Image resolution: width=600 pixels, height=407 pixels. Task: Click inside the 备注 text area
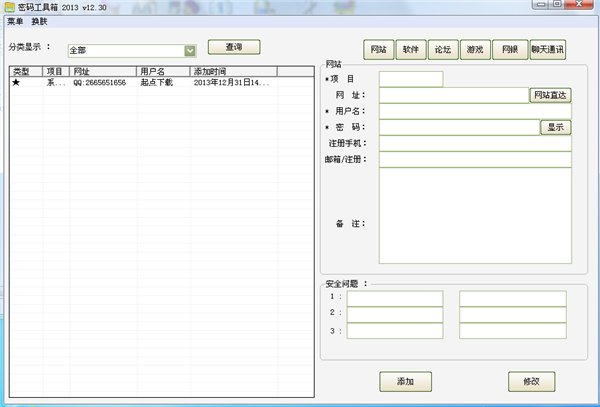pos(475,216)
